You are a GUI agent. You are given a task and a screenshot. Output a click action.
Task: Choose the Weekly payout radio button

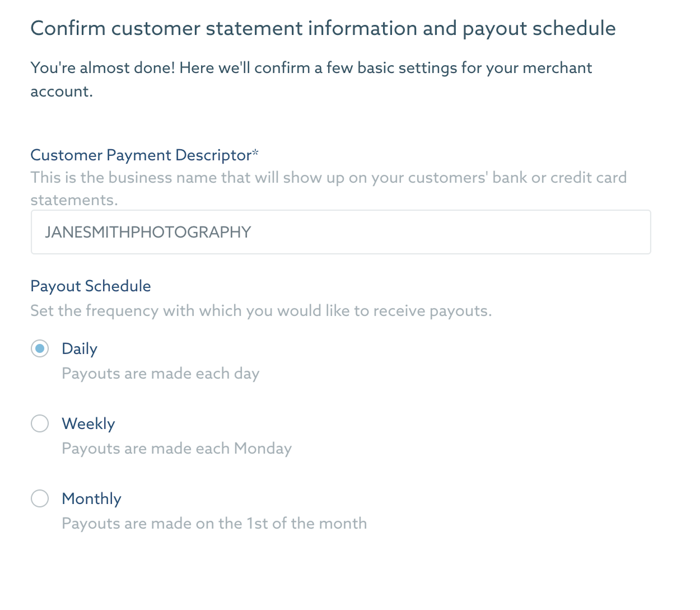point(40,423)
